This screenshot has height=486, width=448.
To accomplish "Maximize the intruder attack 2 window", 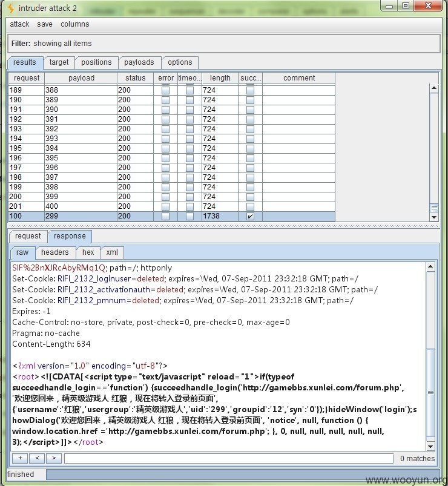I will tap(406, 6).
